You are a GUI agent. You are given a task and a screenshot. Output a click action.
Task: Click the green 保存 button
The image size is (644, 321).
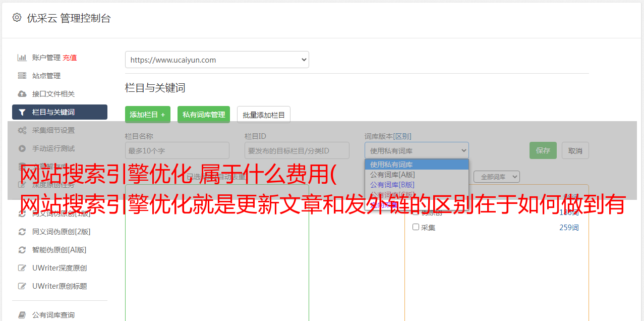pyautogui.click(x=543, y=150)
